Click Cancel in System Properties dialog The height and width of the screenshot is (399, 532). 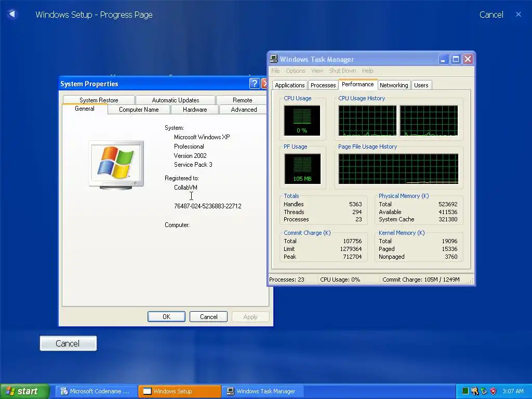[x=209, y=316]
